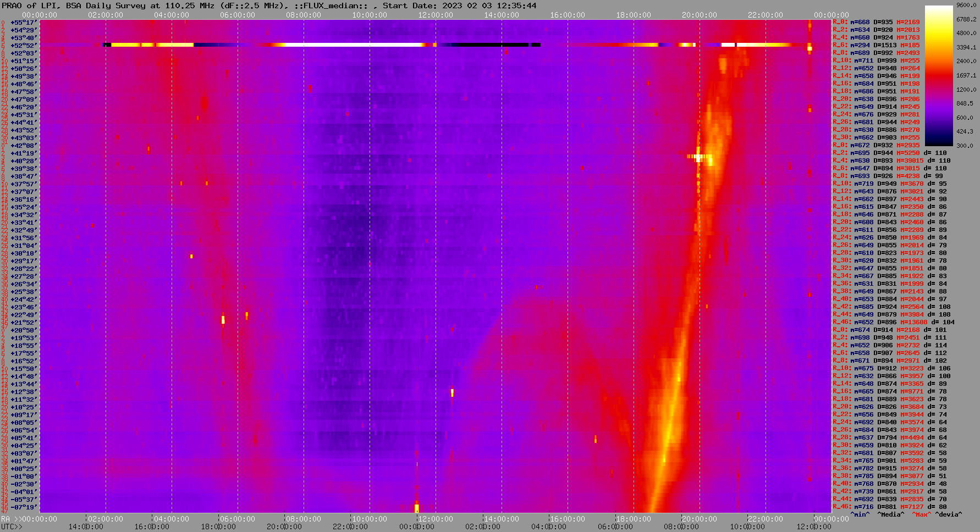Click the 3394.1 color scale value
The width and height of the screenshot is (980, 532).
966,47
